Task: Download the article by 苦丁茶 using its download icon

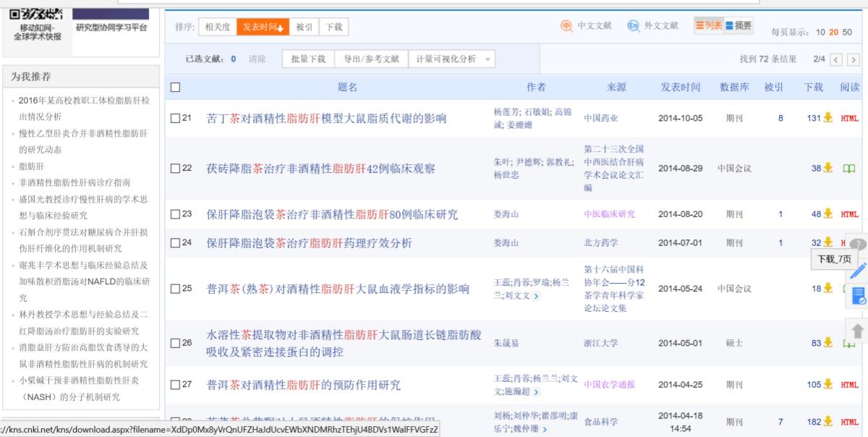Action: 828,116
